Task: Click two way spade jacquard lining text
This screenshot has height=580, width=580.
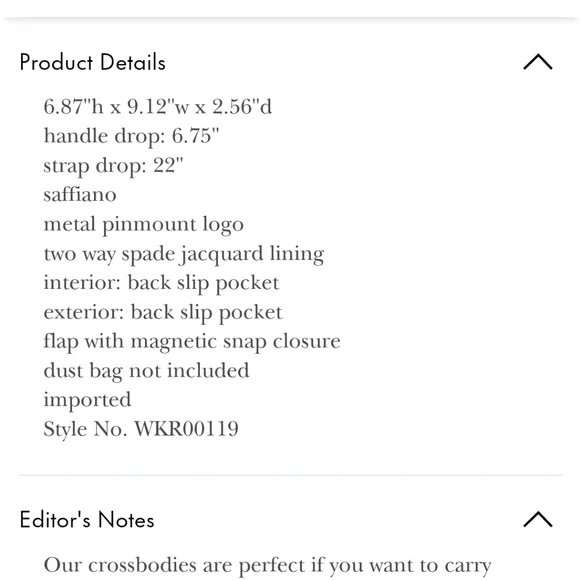Action: pyautogui.click(x=184, y=254)
